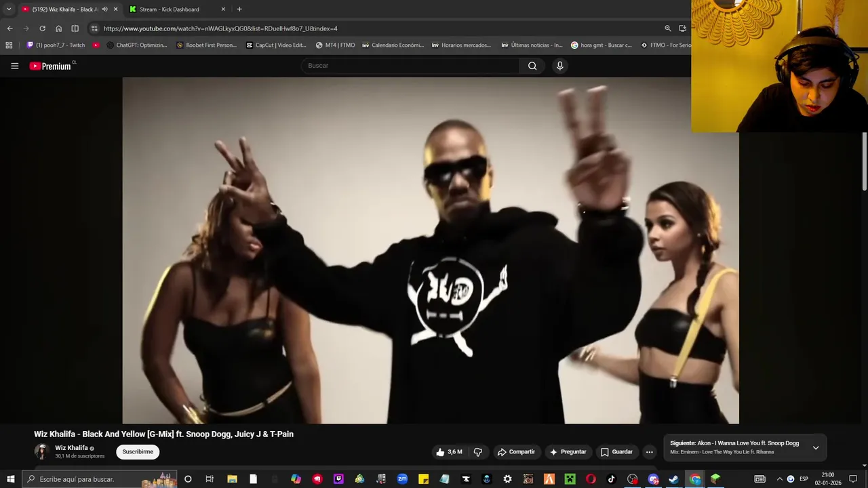Open Opera browser on the taskbar
The image size is (868, 488).
591,479
